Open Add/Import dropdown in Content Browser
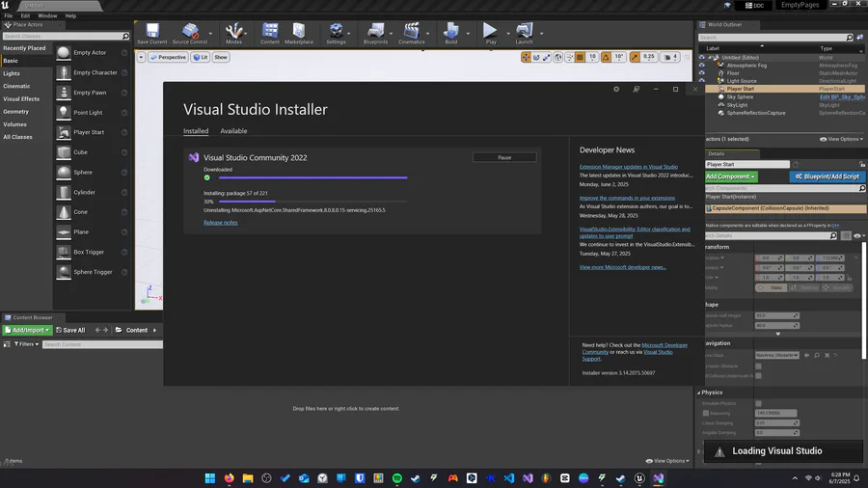This screenshot has height=488, width=868. 27,330
